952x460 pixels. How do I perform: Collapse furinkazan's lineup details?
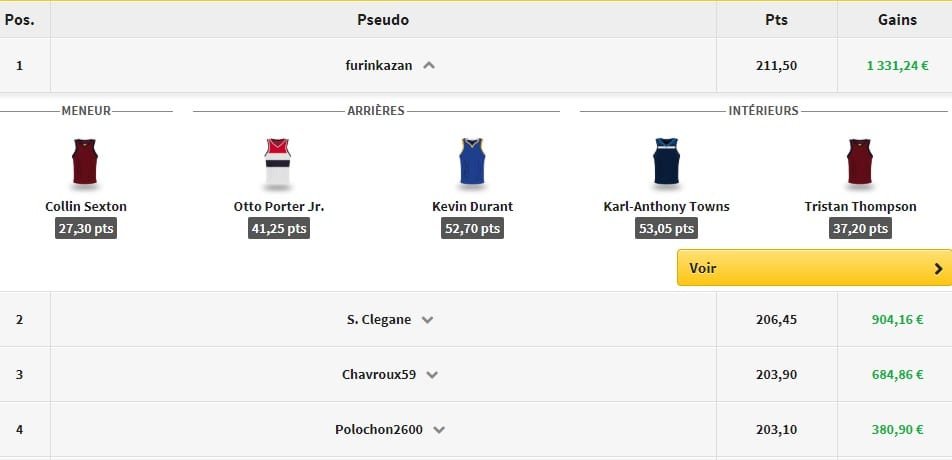click(x=429, y=65)
